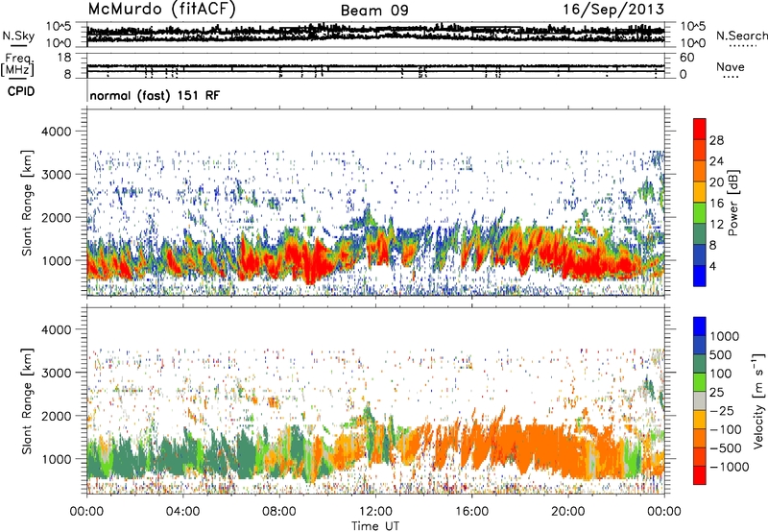
Task: Click the 'CPID' label
Action: [x=21, y=91]
